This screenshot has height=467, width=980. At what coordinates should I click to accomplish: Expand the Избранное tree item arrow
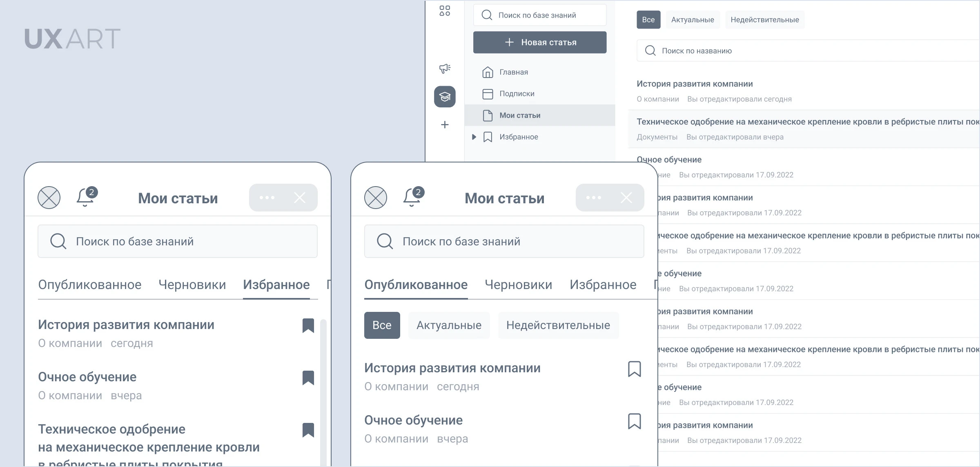pyautogui.click(x=474, y=137)
